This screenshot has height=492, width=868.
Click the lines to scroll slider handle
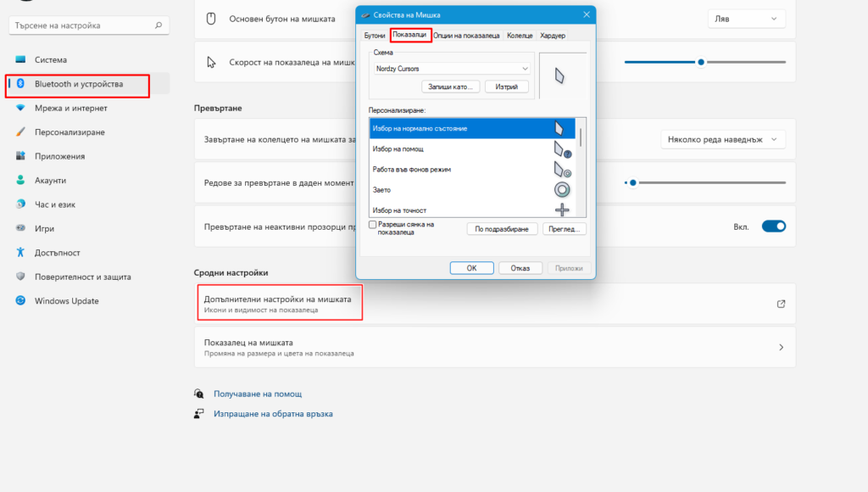(632, 182)
